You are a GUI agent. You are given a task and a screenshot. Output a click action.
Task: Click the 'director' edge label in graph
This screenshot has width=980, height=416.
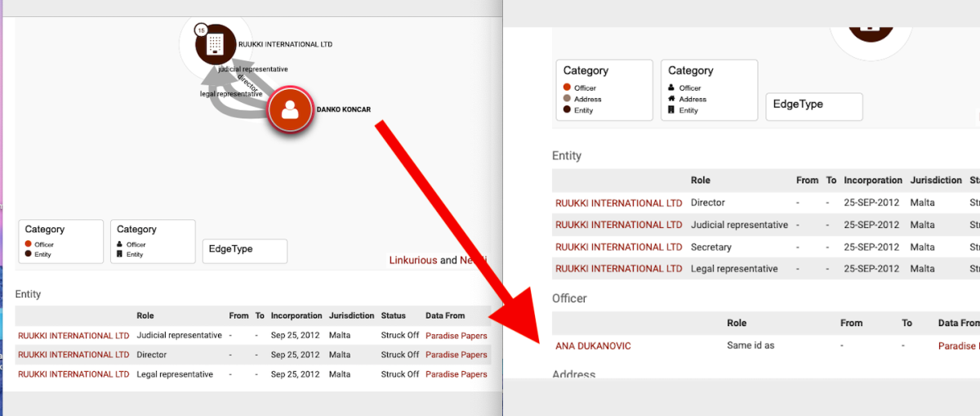[x=247, y=84]
